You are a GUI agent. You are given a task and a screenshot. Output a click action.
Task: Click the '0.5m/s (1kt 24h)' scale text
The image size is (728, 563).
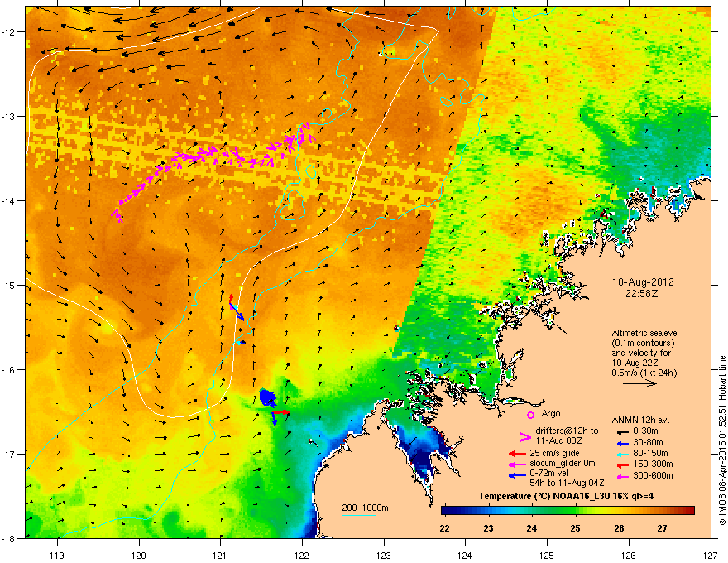click(x=644, y=373)
